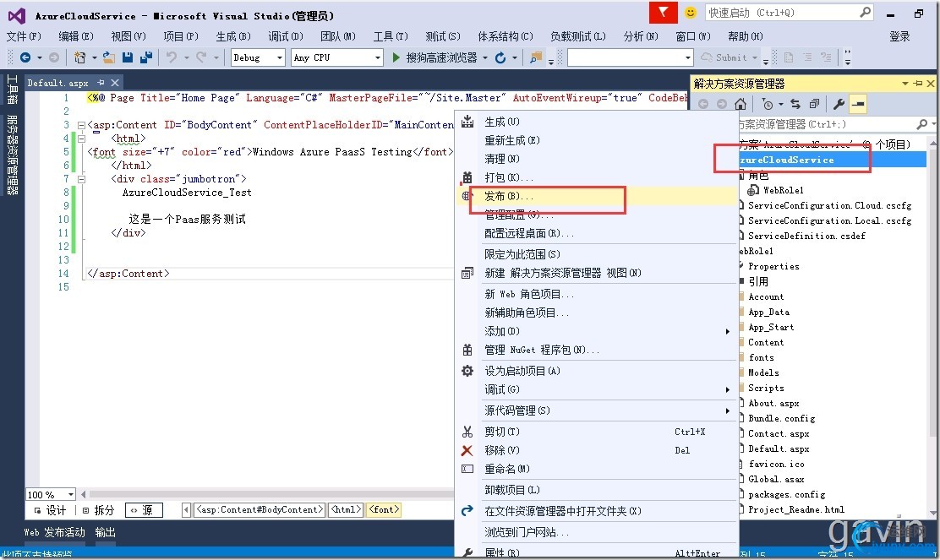This screenshot has height=560, width=940.
Task: Click the browser refresh icon in the toolbar
Action: [x=500, y=57]
